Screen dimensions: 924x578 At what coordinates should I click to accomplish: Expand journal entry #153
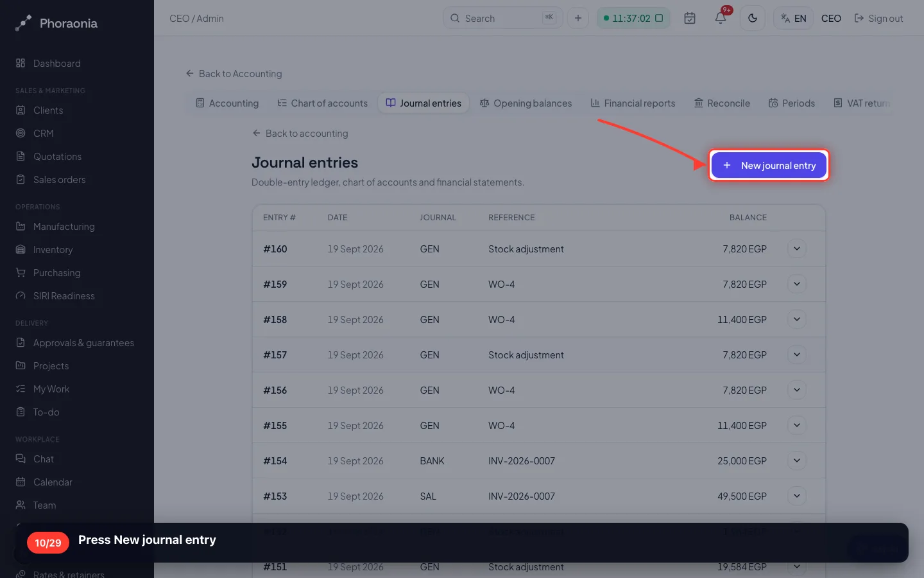point(797,496)
